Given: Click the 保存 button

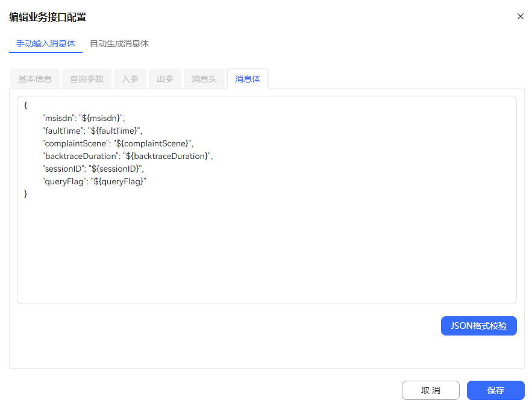Looking at the screenshot, I should [x=496, y=390].
